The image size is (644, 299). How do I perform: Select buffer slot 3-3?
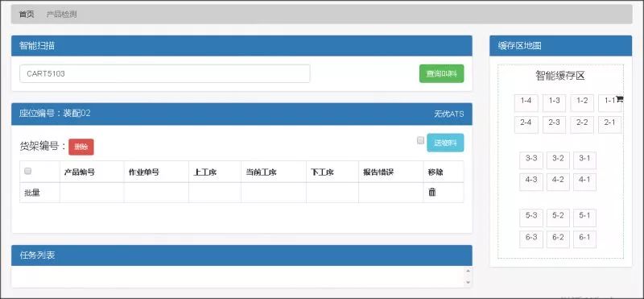click(531, 160)
